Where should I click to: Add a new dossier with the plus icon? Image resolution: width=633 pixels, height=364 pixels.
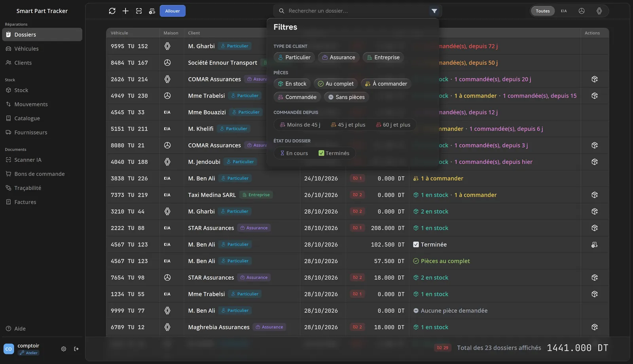[125, 11]
